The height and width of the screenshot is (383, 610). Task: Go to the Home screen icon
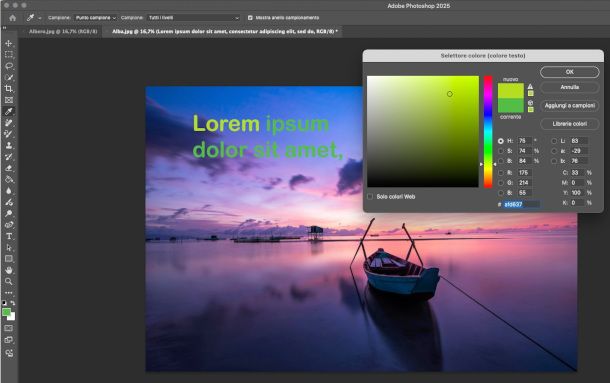coord(12,18)
